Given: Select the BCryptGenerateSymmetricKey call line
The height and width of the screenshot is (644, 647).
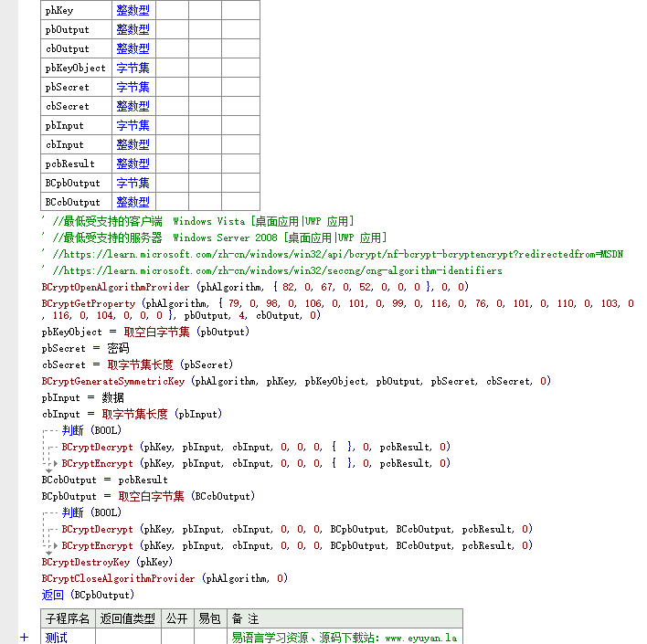Looking at the screenshot, I should tap(296, 381).
